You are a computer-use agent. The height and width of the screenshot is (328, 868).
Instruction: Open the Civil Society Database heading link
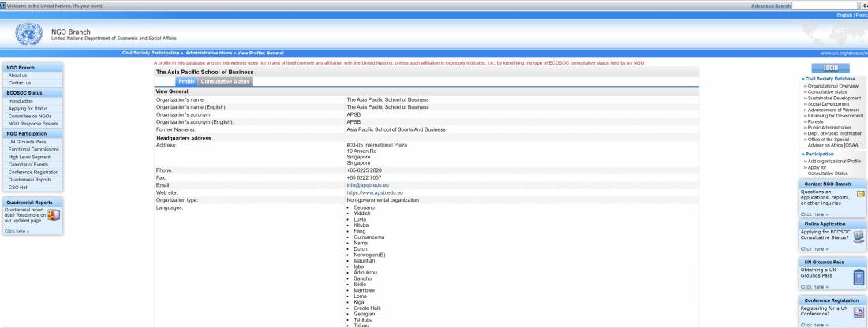pos(830,79)
